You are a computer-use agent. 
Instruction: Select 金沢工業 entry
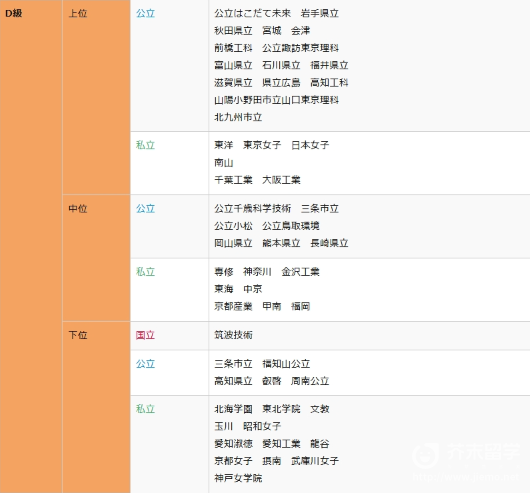pyautogui.click(x=300, y=272)
